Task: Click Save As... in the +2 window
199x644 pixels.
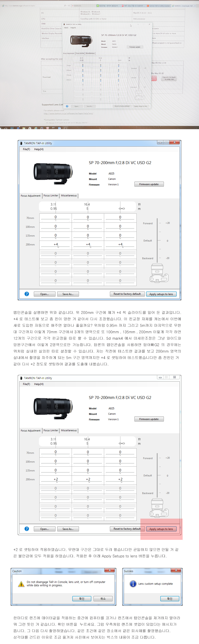Action: pyautogui.click(x=68, y=529)
